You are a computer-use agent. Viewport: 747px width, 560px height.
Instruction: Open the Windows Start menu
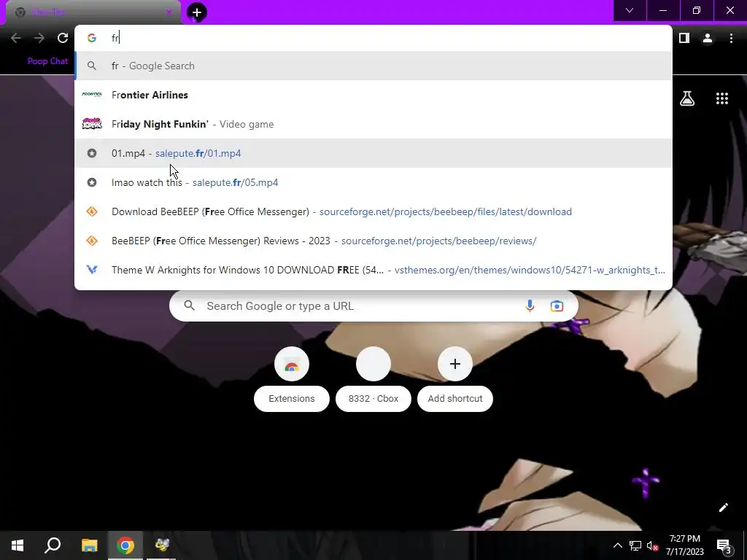point(18,545)
